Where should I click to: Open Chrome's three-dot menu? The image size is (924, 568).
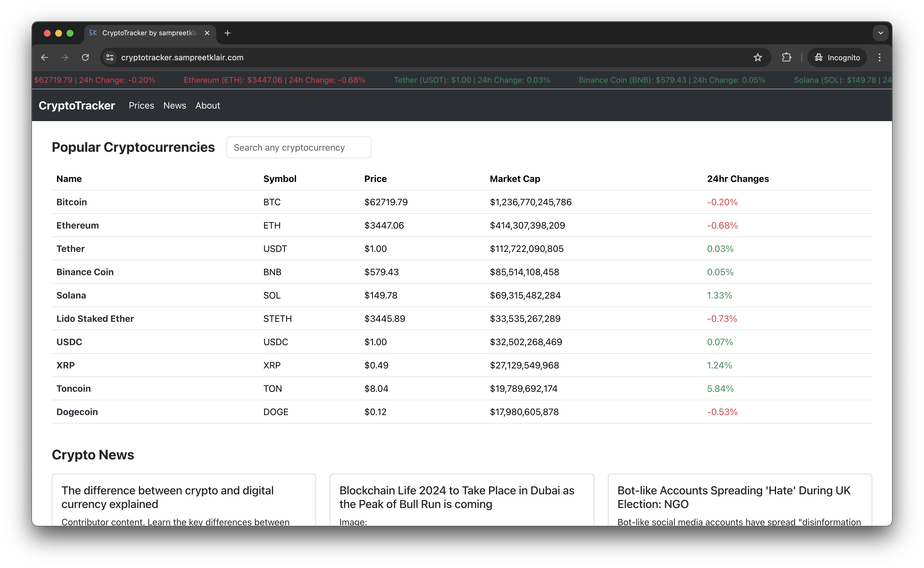[x=879, y=57]
